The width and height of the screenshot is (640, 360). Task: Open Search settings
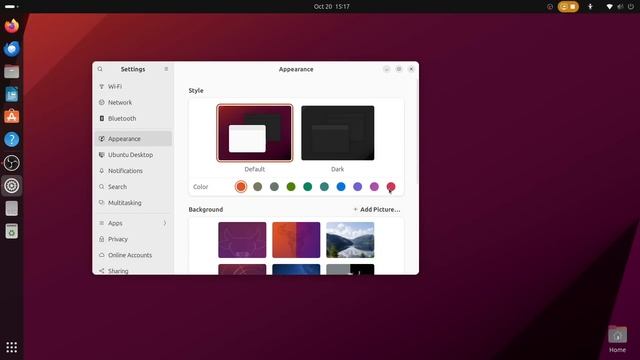click(x=133, y=187)
